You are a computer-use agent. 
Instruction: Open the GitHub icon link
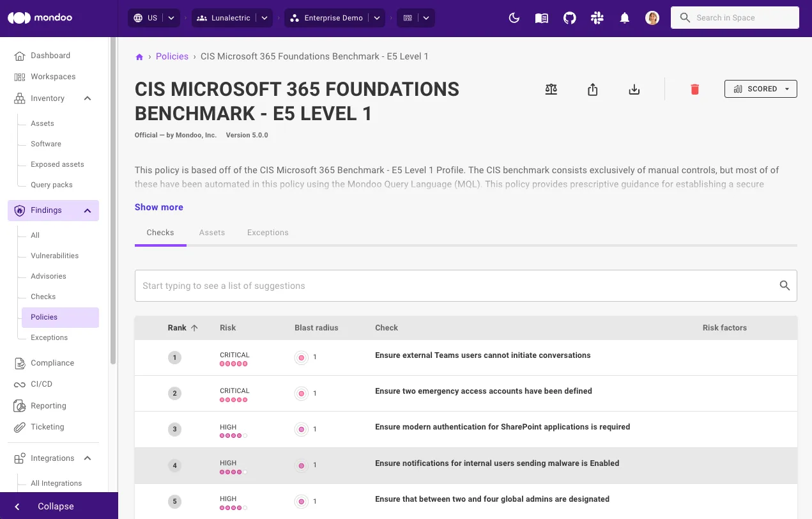569,18
